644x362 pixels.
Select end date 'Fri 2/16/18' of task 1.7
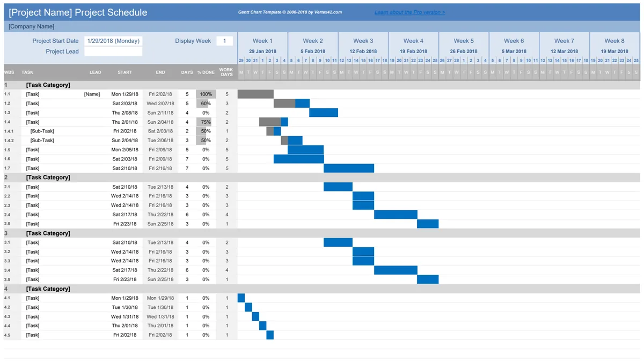tap(160, 168)
